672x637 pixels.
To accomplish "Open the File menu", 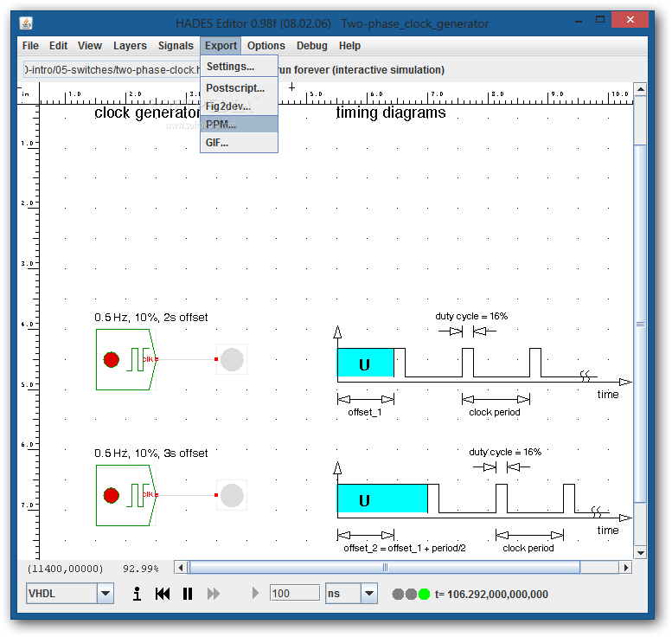I will pos(30,46).
